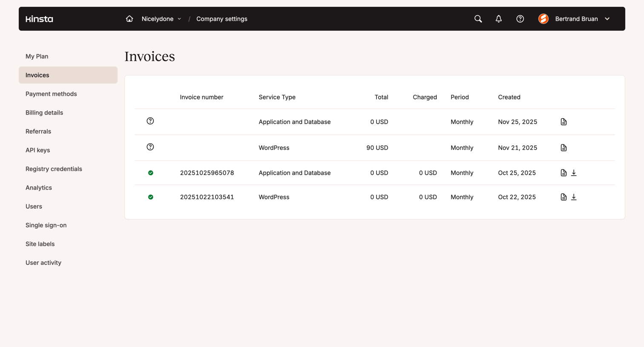Click the Nov 25, 2025 created date
The width and height of the screenshot is (644, 347).
click(517, 122)
